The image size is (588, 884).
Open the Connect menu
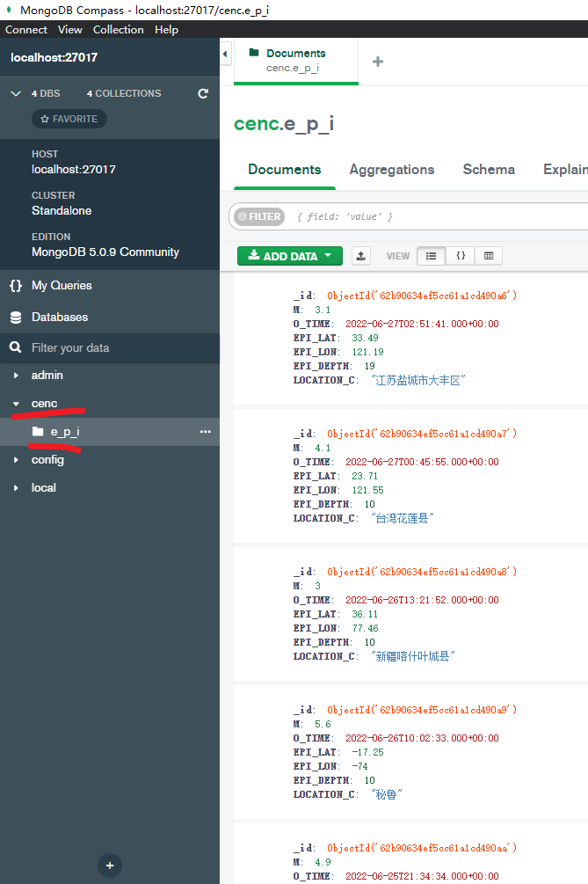click(x=25, y=29)
